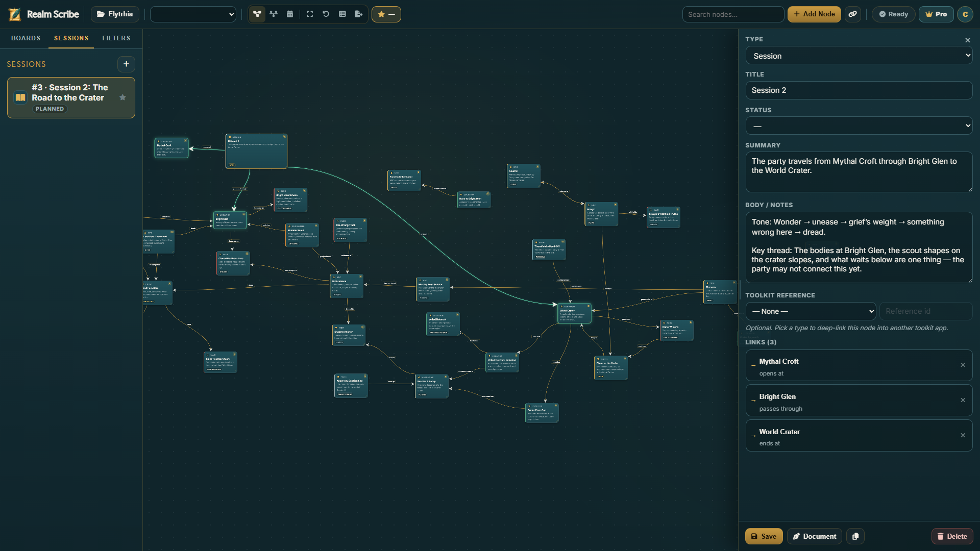The width and height of the screenshot is (980, 551).
Task: Click the duplicate node copy icon
Action: tap(855, 536)
